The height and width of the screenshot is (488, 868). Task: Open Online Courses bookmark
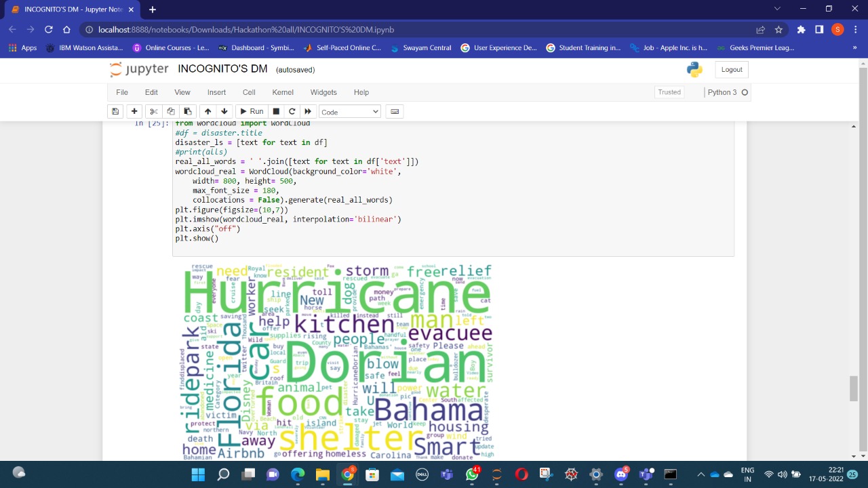pos(171,47)
